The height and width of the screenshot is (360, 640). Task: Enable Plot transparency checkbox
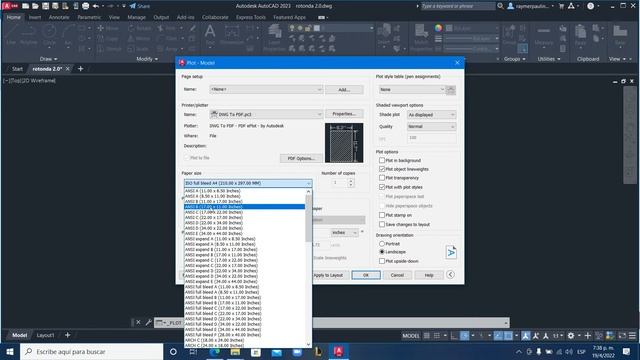(x=382, y=178)
